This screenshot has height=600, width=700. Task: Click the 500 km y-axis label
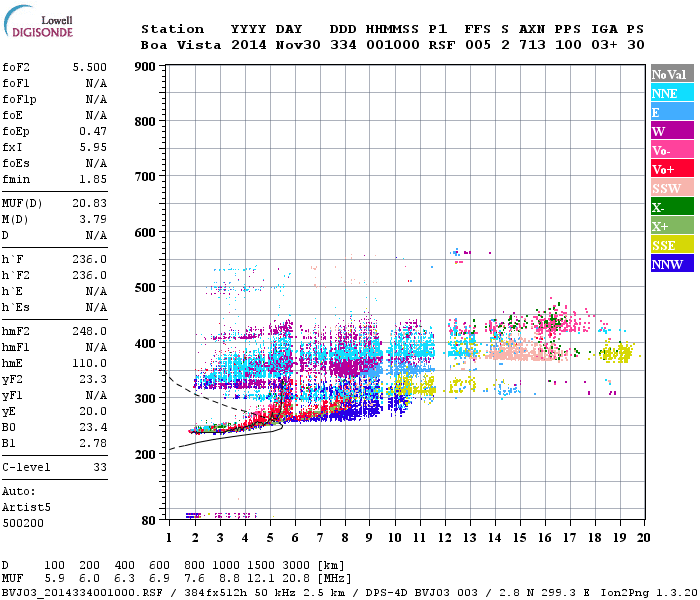click(x=145, y=288)
